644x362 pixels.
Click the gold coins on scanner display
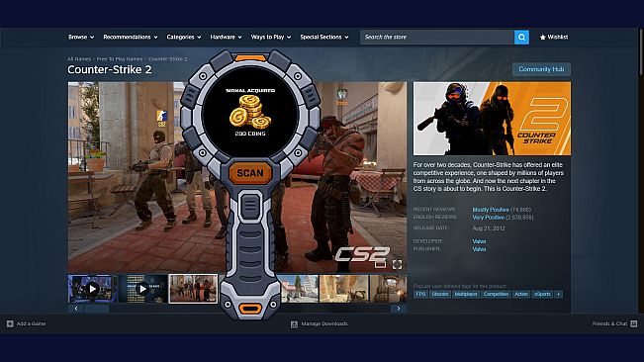click(x=250, y=112)
